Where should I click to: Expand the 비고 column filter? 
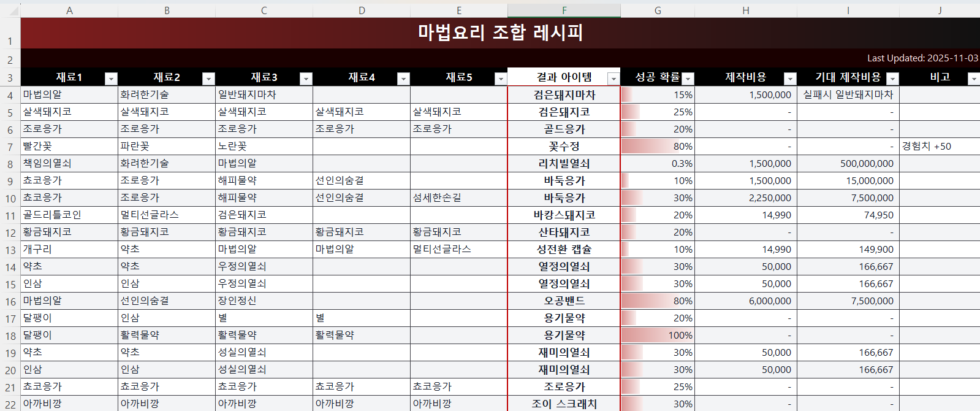pos(973,79)
